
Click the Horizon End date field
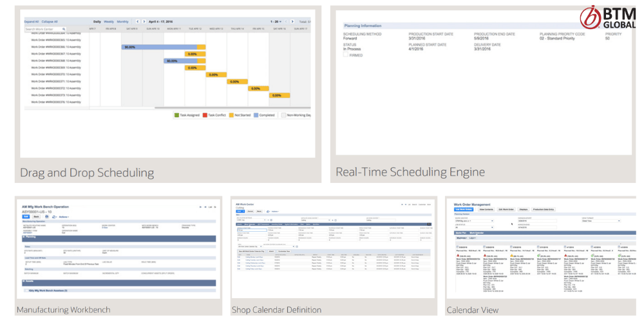(x=537, y=227)
